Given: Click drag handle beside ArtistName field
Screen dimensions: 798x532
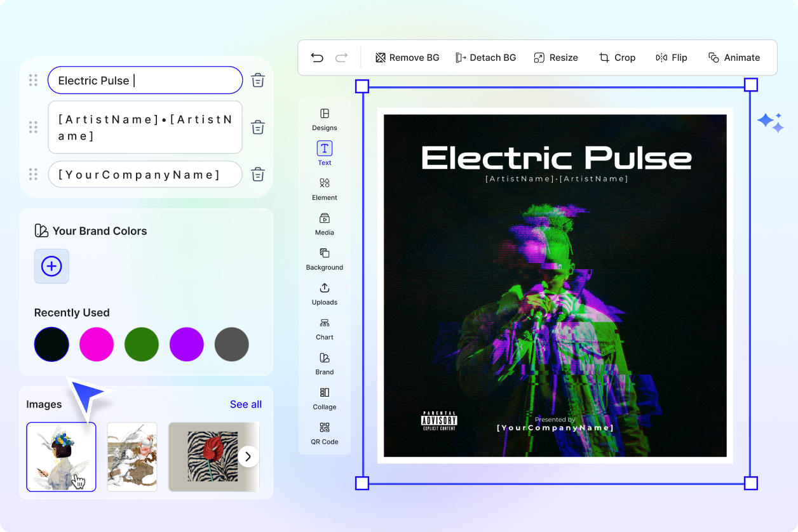Looking at the screenshot, I should (33, 127).
